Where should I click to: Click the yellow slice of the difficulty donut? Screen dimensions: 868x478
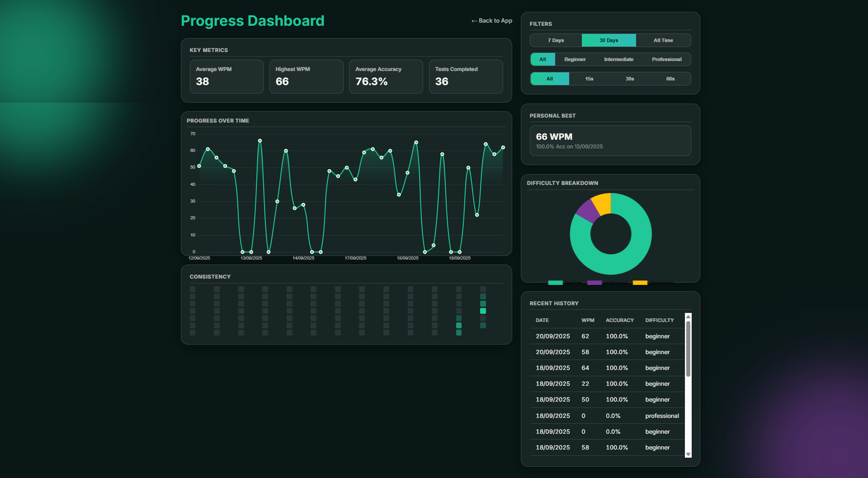click(x=602, y=203)
